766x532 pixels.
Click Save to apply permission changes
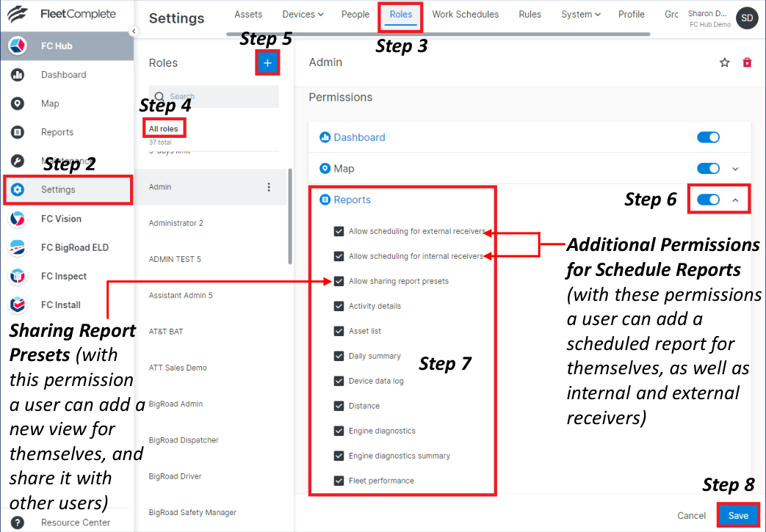point(738,515)
